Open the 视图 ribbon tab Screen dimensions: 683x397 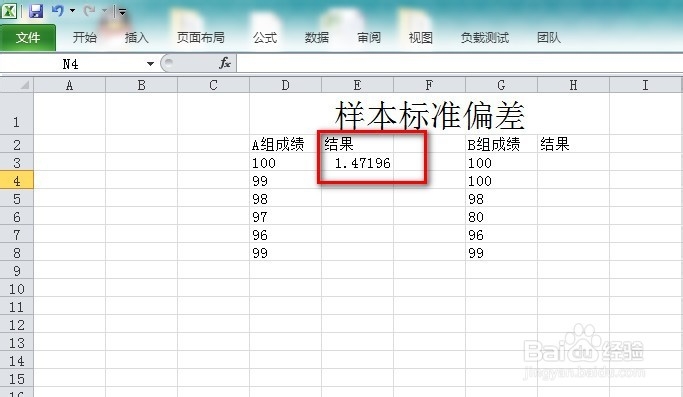click(421, 37)
